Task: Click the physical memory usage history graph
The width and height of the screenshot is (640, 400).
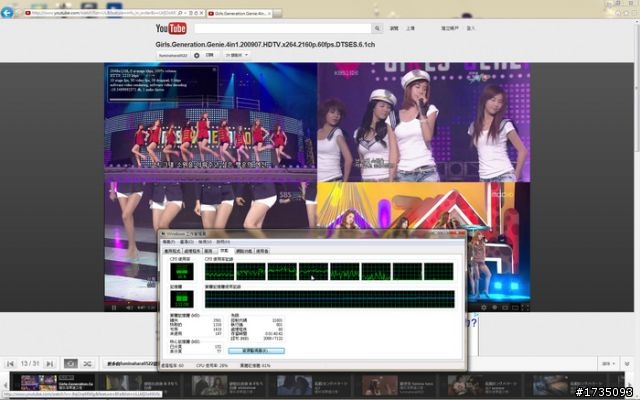Action: coord(329,299)
